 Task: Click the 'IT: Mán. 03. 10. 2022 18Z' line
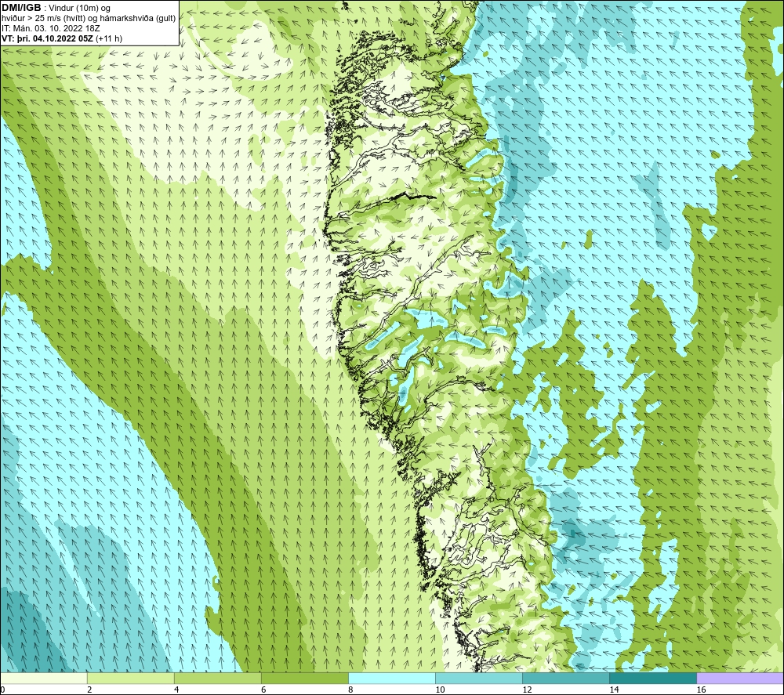click(50, 28)
